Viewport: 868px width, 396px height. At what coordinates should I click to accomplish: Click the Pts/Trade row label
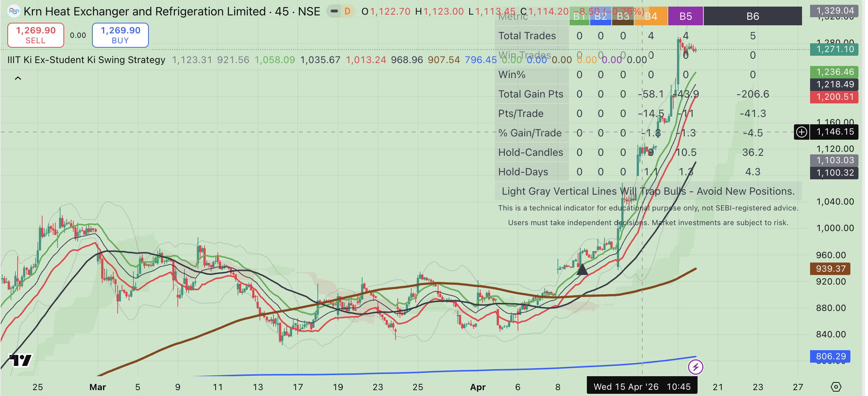(x=521, y=113)
